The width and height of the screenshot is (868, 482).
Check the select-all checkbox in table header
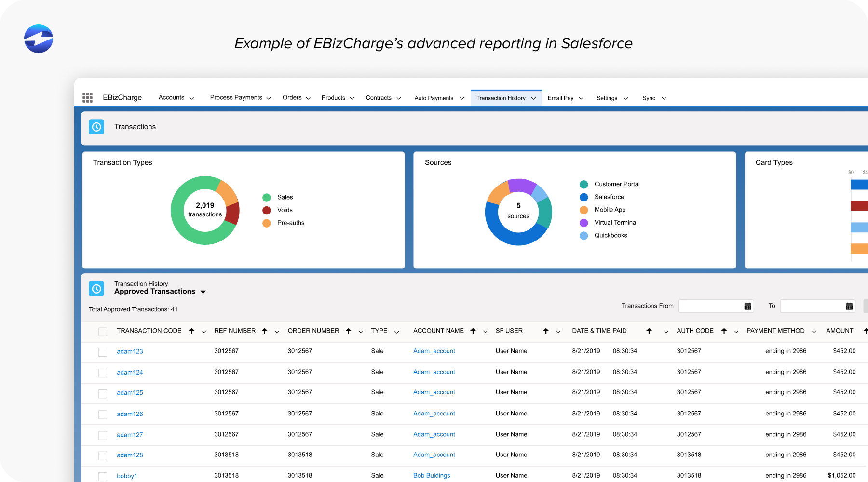103,332
